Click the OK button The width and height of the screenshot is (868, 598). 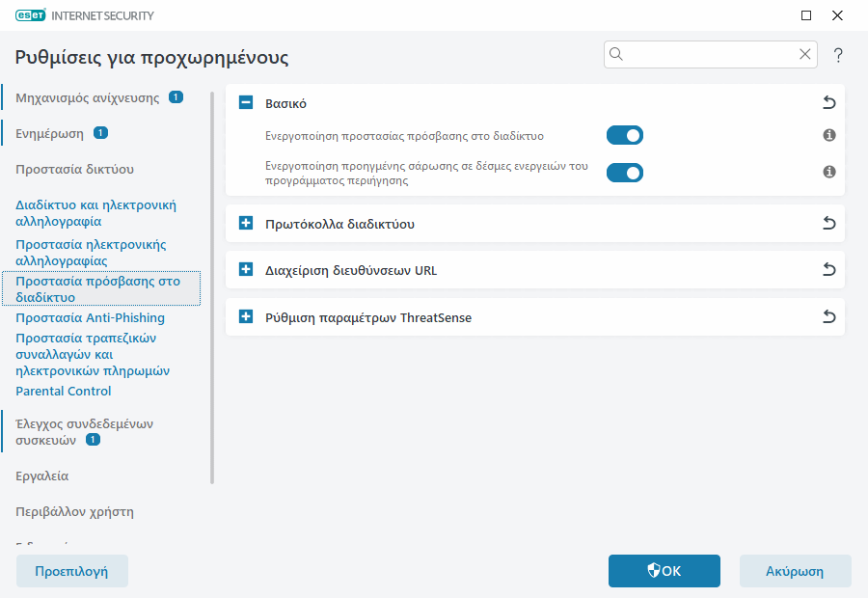pos(664,571)
